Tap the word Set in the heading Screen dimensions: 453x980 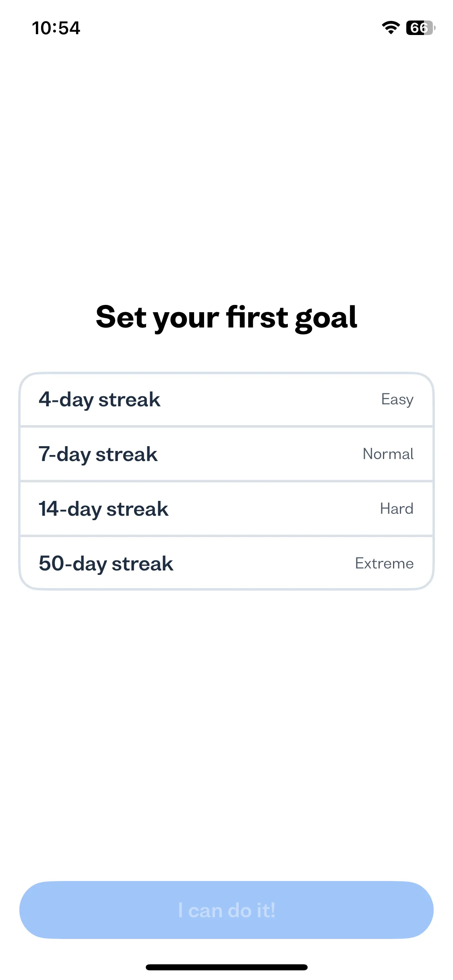tap(121, 317)
